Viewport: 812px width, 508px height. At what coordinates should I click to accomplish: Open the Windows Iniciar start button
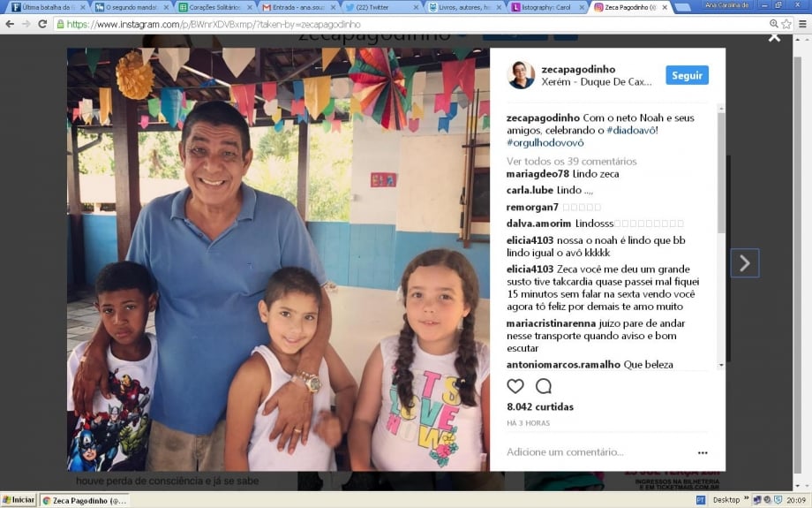[x=19, y=500]
